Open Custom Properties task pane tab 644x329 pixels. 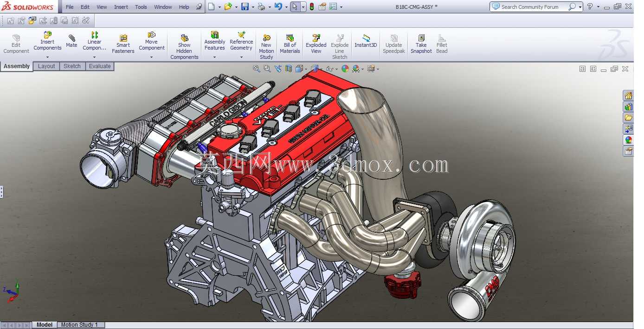pyautogui.click(x=628, y=151)
